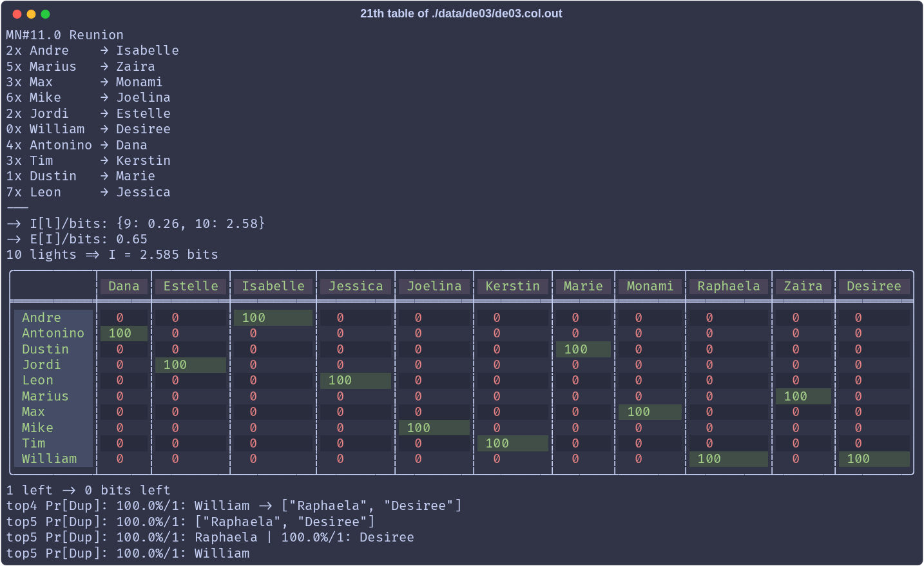924x566 pixels.
Task: Click the 100 cell in Marie column
Action: coord(583,350)
